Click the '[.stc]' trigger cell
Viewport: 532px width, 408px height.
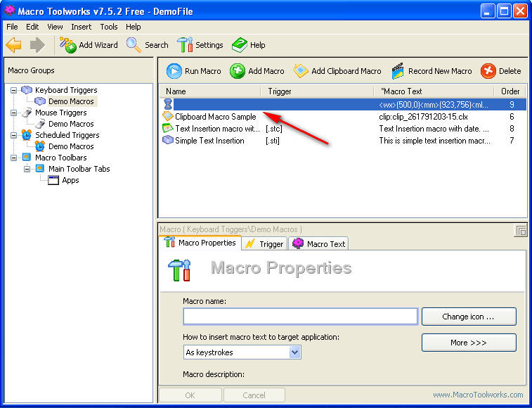274,129
